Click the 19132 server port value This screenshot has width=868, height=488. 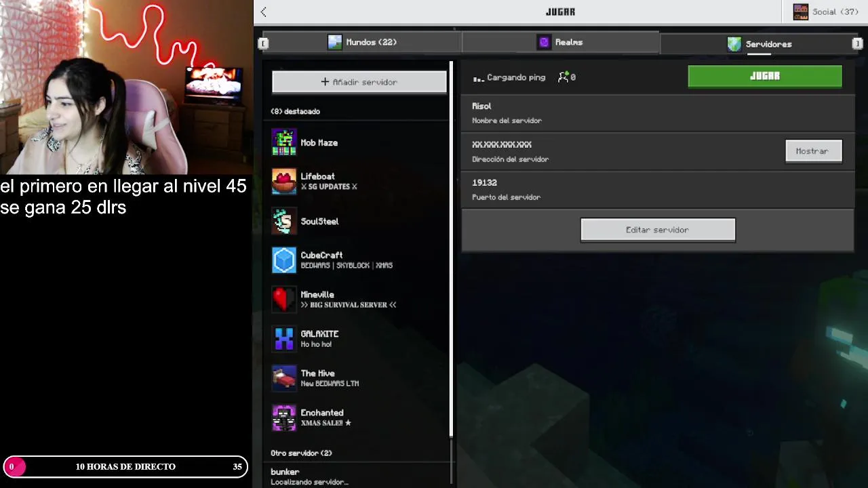coord(484,182)
